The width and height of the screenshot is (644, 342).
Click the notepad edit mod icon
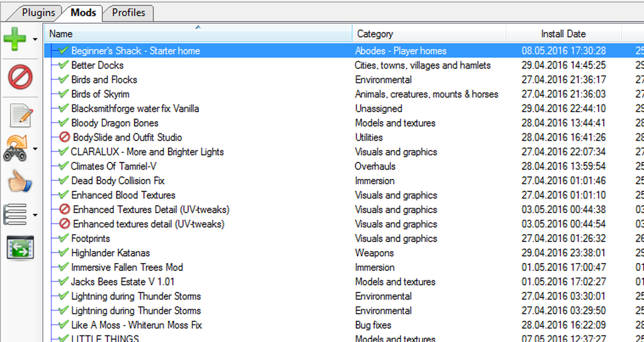click(20, 116)
